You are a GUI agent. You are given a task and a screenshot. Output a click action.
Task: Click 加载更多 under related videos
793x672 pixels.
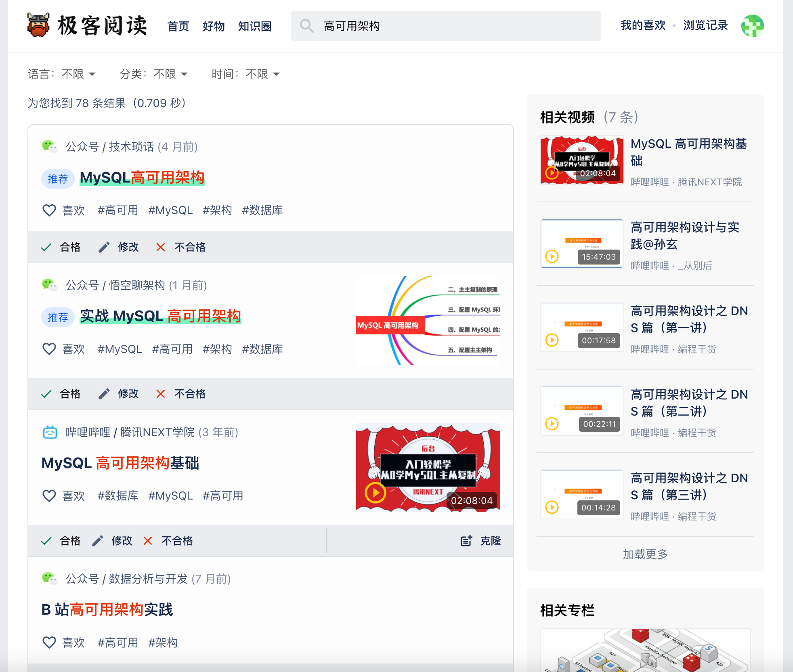click(645, 554)
